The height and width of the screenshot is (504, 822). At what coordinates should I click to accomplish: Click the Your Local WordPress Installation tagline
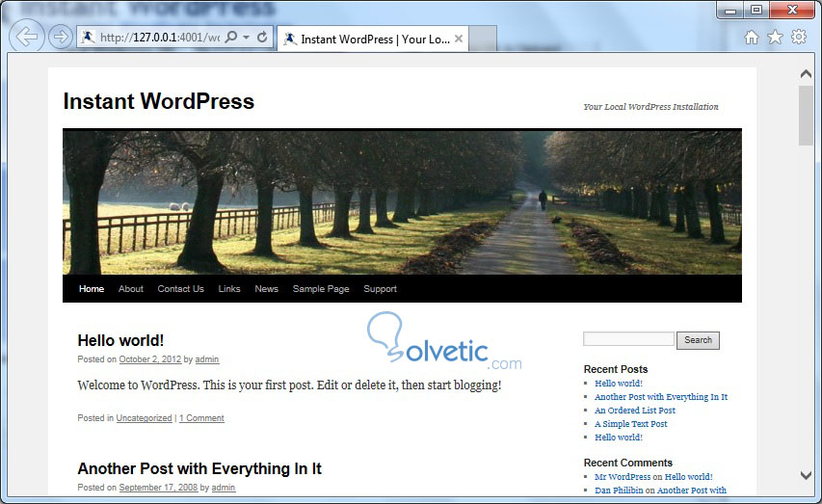pyautogui.click(x=650, y=106)
